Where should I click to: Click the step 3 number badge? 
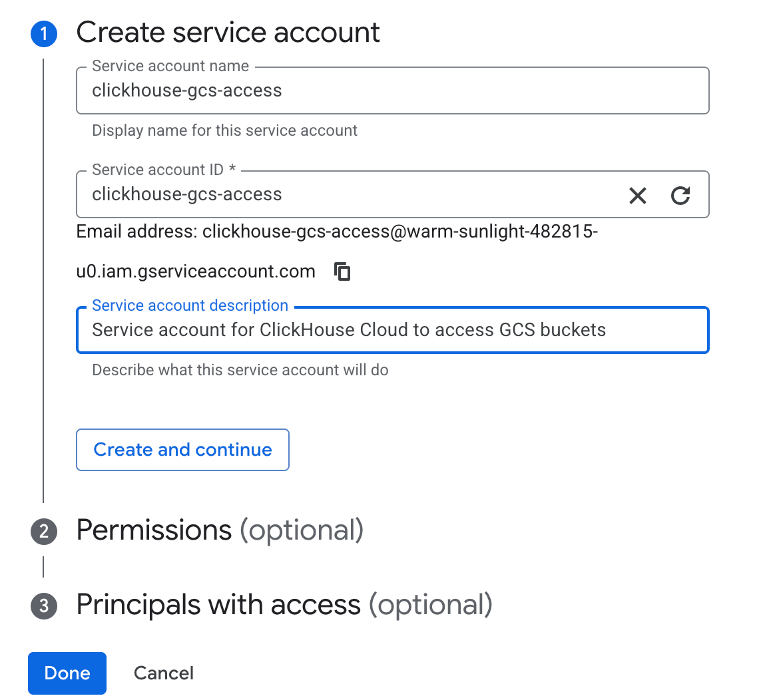click(x=44, y=606)
